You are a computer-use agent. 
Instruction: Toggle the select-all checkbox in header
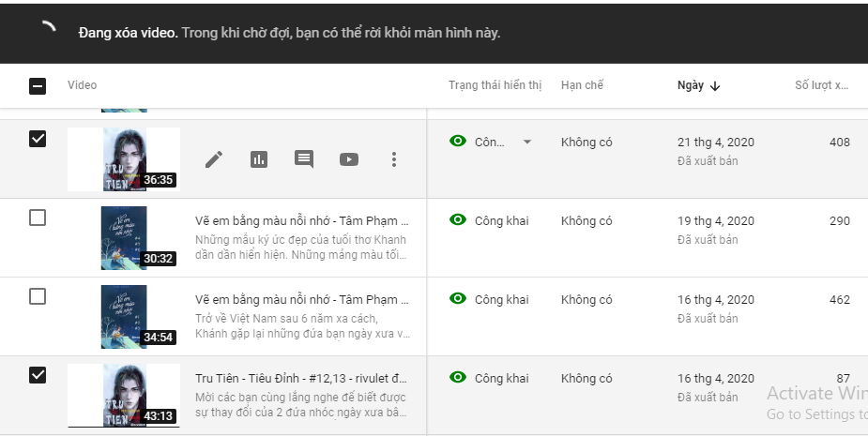38,86
